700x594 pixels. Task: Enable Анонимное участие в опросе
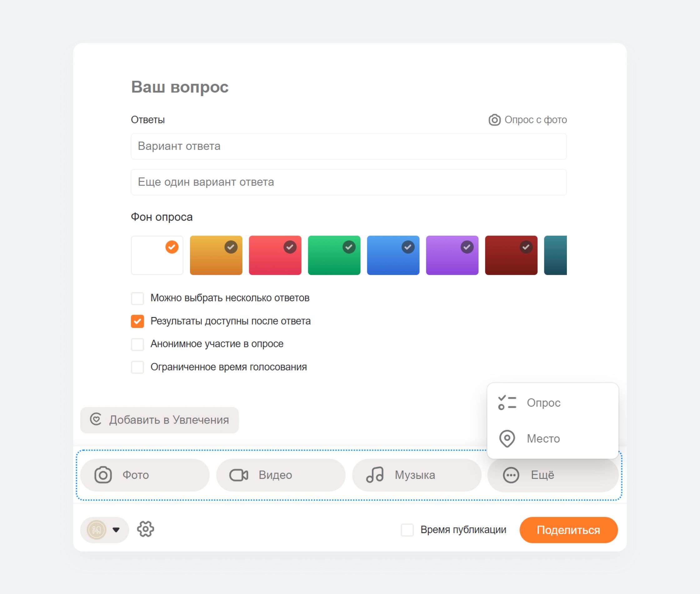coord(137,344)
